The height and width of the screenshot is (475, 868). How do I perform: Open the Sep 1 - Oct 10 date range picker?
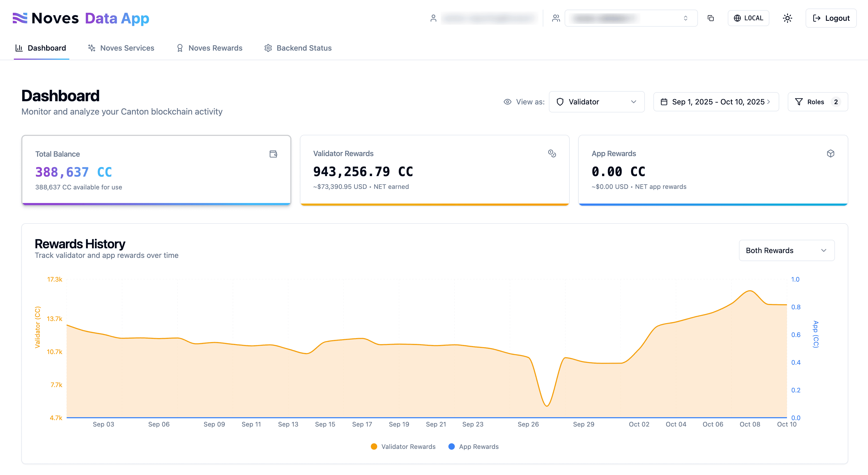click(716, 102)
